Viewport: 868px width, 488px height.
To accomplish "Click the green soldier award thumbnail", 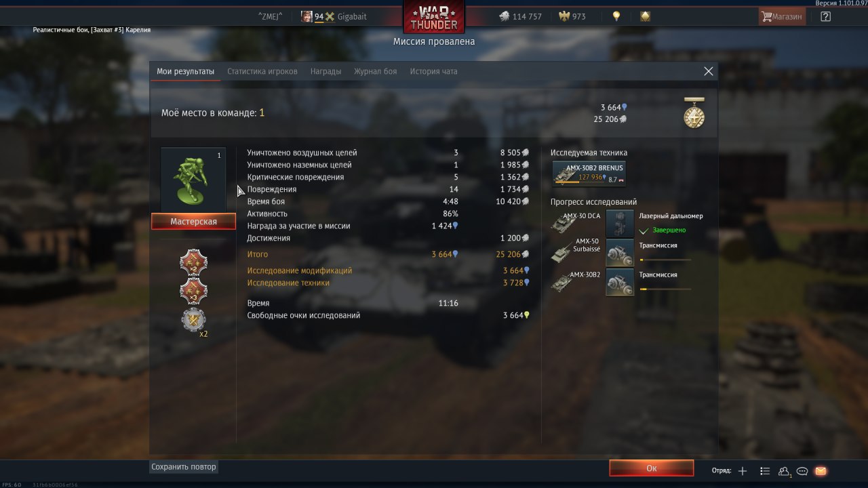I will (193, 180).
